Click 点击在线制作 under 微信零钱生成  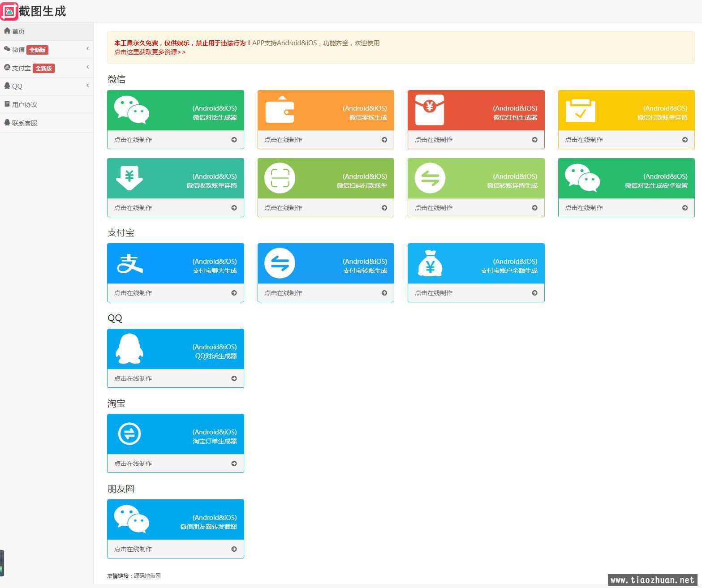click(283, 140)
